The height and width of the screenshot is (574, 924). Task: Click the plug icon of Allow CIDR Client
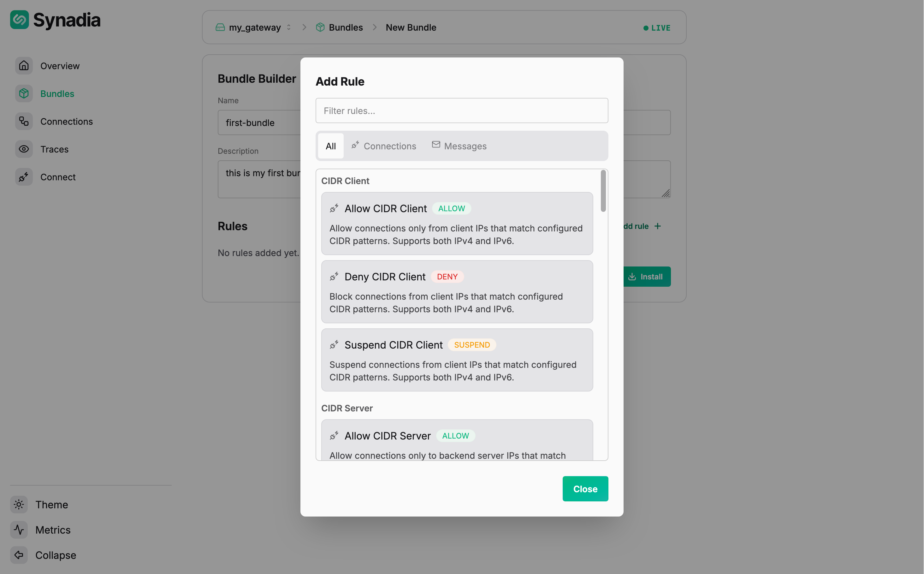[x=334, y=208]
